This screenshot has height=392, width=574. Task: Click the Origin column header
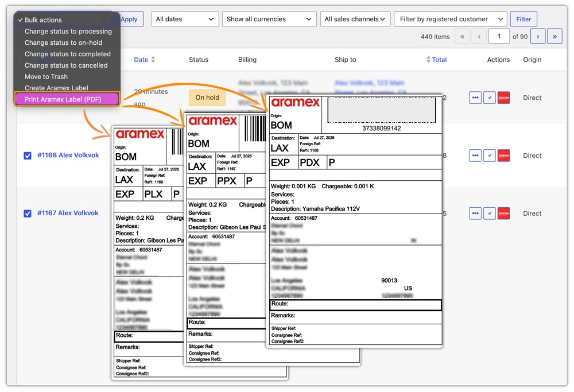(532, 60)
